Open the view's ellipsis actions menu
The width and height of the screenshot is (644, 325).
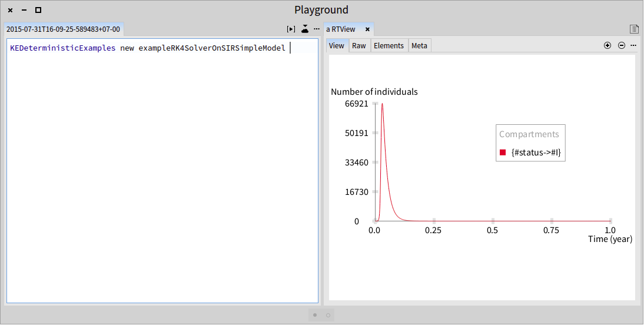(x=633, y=45)
